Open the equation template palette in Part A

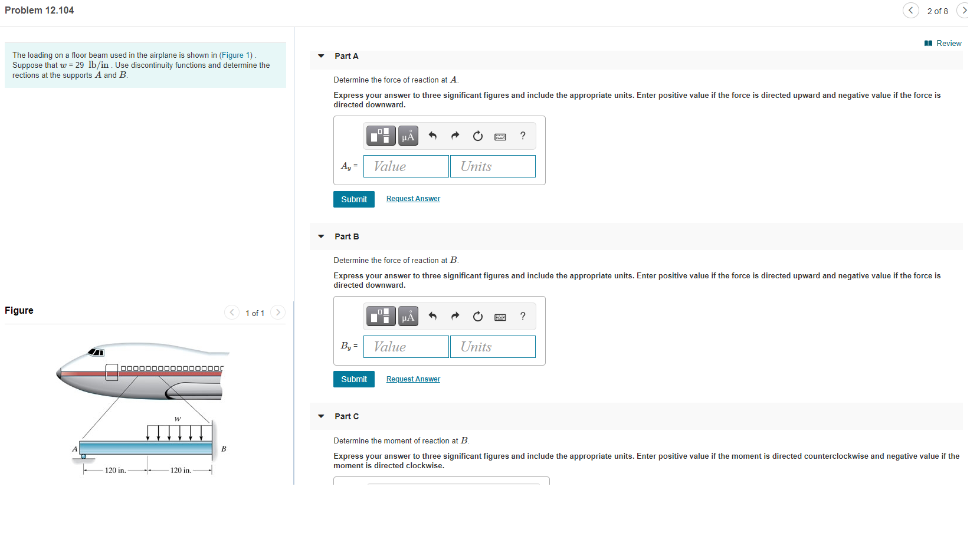tap(381, 136)
